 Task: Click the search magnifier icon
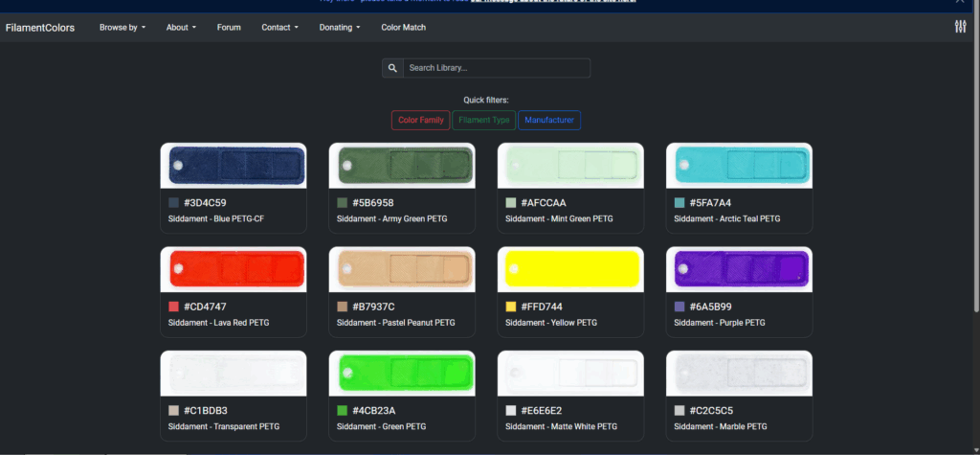tap(392, 68)
